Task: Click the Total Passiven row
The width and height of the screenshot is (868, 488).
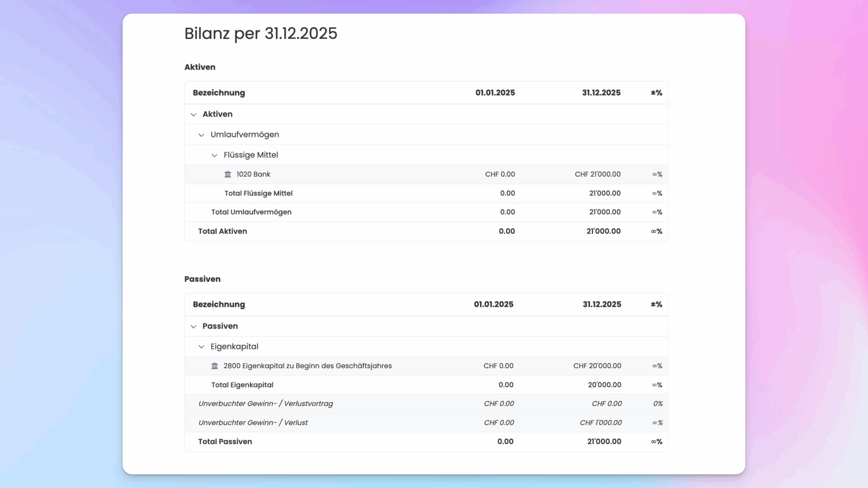Action: (426, 441)
